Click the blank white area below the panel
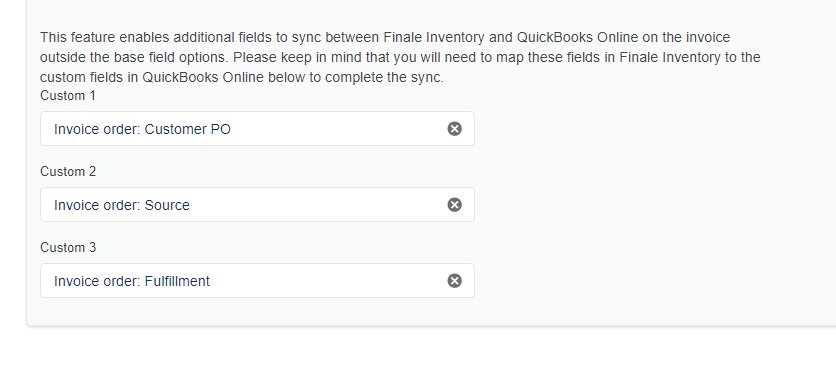This screenshot has height=383, width=836. pos(418,356)
